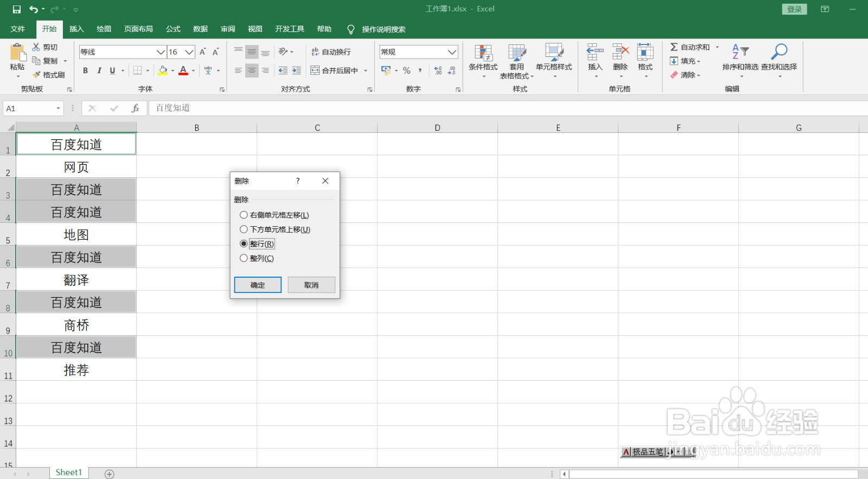
Task: Switch to the Page Layout (页面布局) tab
Action: [x=138, y=29]
